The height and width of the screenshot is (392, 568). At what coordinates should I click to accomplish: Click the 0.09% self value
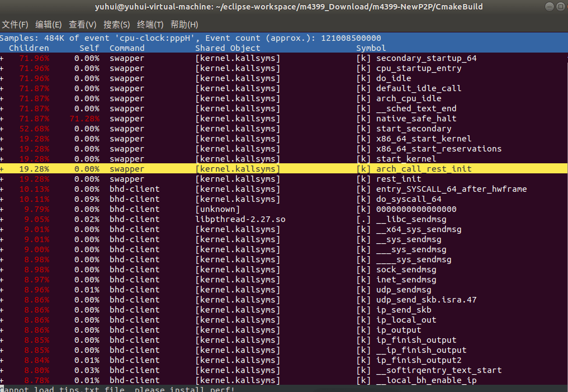click(x=87, y=199)
